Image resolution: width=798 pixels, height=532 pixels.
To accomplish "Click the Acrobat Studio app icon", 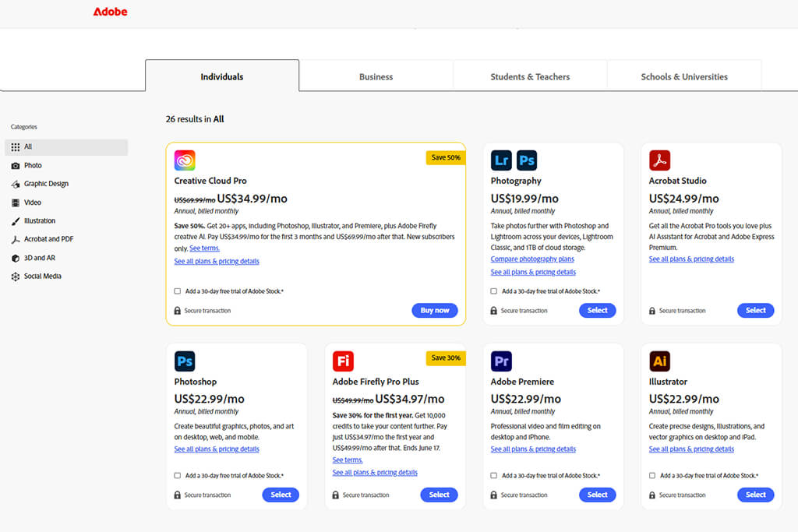I will coord(659,160).
